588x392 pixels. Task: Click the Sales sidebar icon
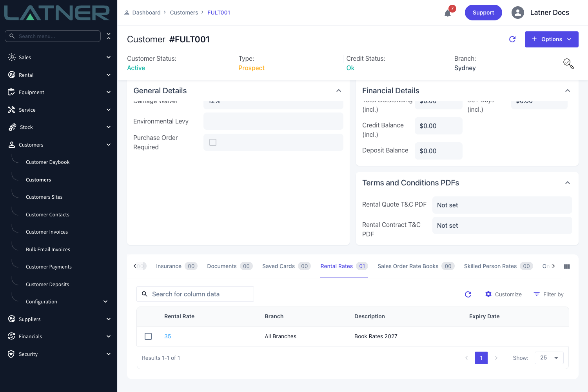12,57
